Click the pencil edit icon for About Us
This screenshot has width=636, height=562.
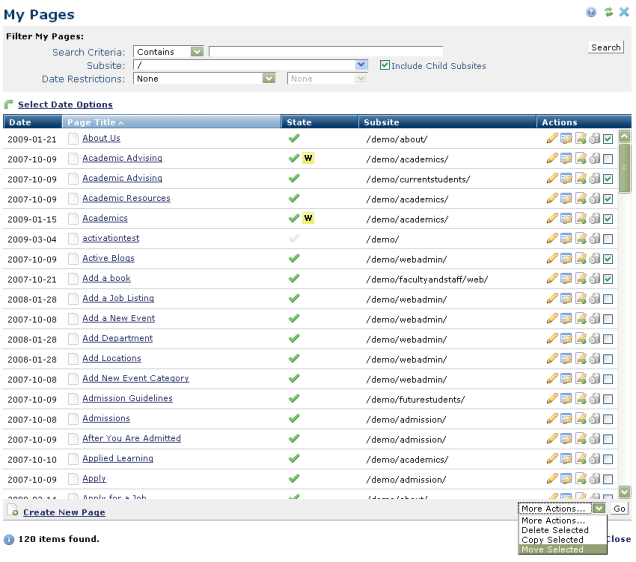(552, 139)
